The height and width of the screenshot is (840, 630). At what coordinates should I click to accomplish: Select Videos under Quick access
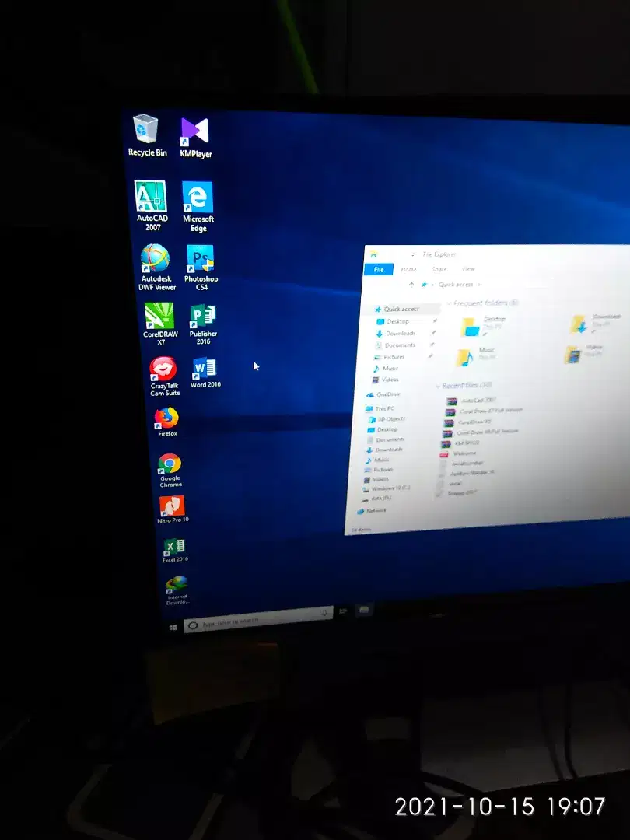coord(390,380)
